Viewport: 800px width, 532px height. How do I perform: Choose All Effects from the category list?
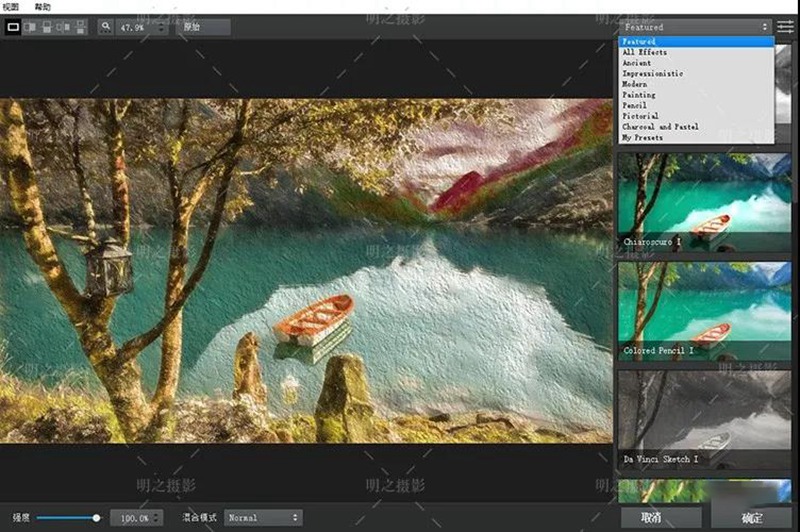(644, 52)
